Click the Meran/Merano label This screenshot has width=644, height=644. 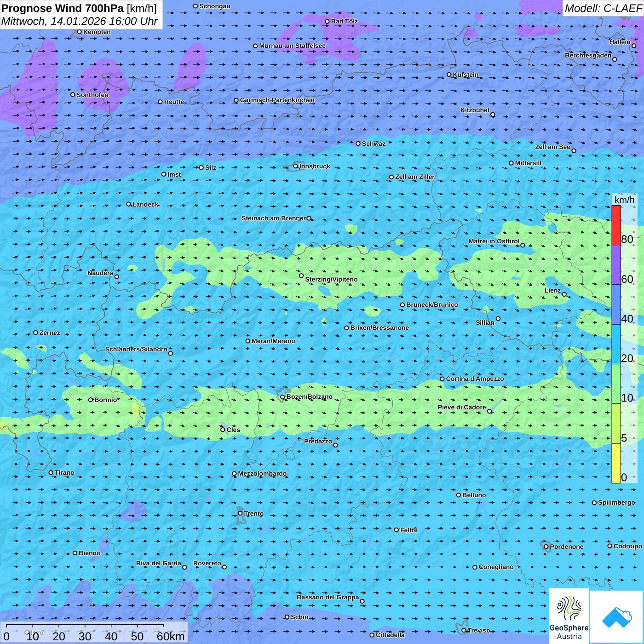tap(273, 341)
